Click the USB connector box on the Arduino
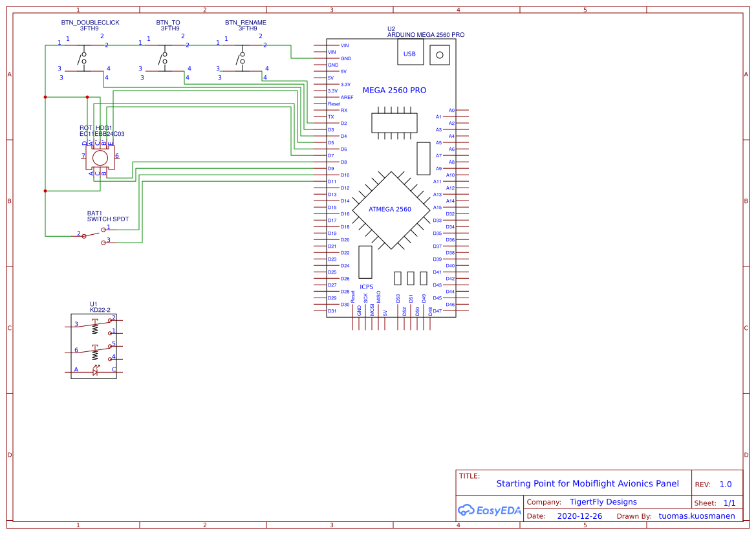 point(410,52)
